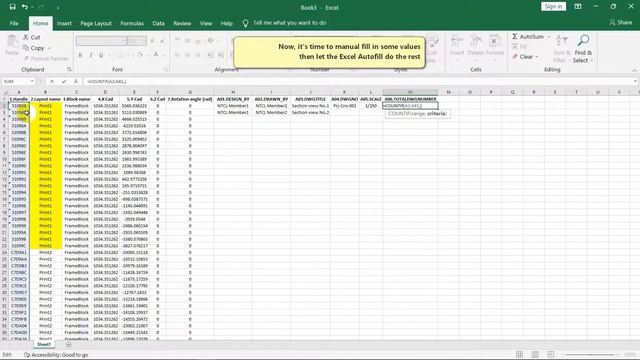Click the Copy button
This screenshot has height=360, width=640.
[x=33, y=48]
